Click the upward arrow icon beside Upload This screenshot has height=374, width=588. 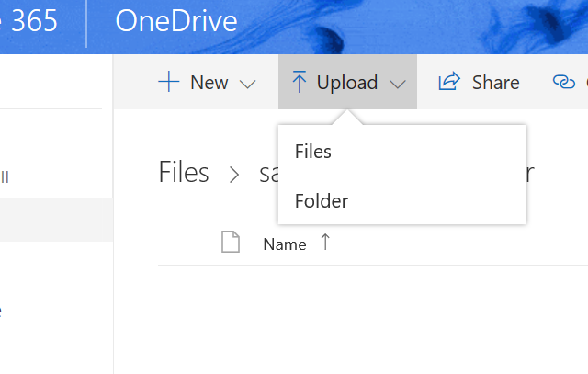pyautogui.click(x=300, y=83)
